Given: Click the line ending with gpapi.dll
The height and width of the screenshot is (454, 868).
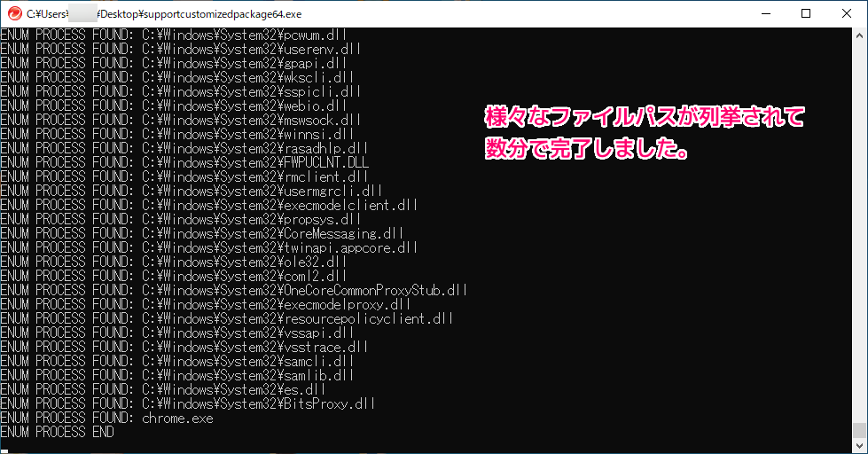Looking at the screenshot, I should click(x=173, y=63).
